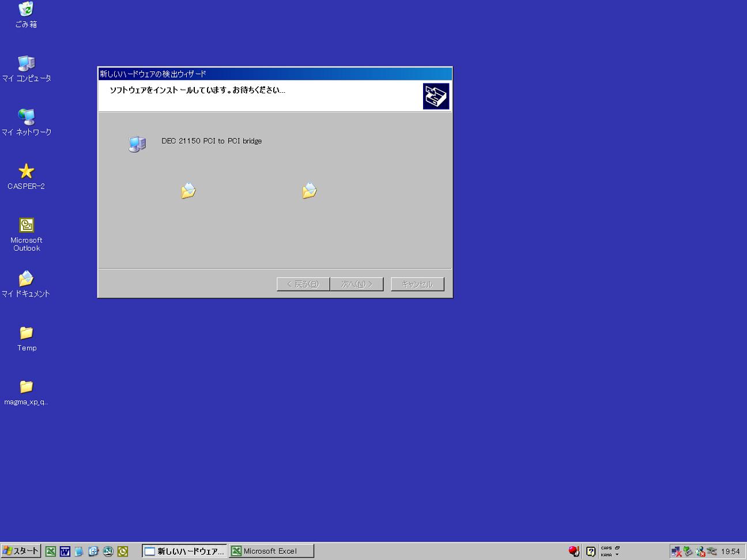Click the grayed-out 次へ (Next) button in the wizard
The image size is (747, 560).
[357, 284]
